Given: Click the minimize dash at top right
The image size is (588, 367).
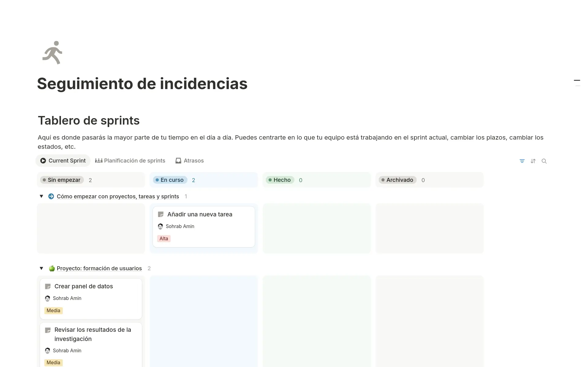Looking at the screenshot, I should 577,80.
